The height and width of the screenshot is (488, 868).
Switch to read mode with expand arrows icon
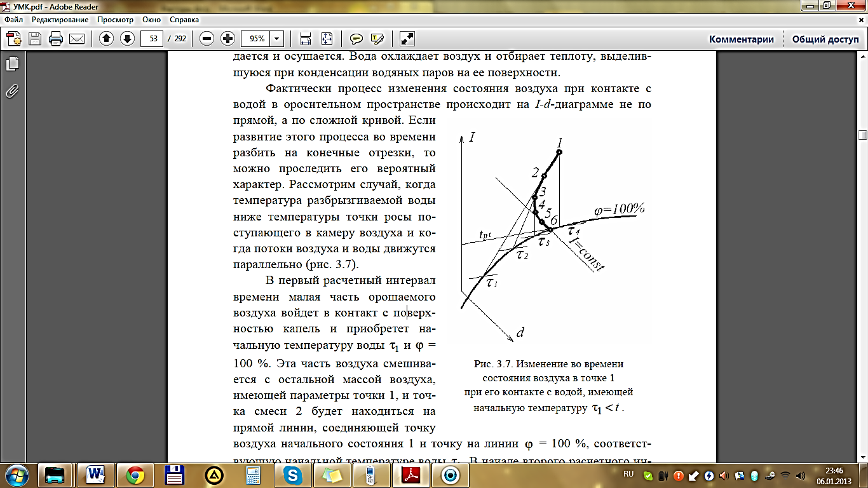coord(407,39)
